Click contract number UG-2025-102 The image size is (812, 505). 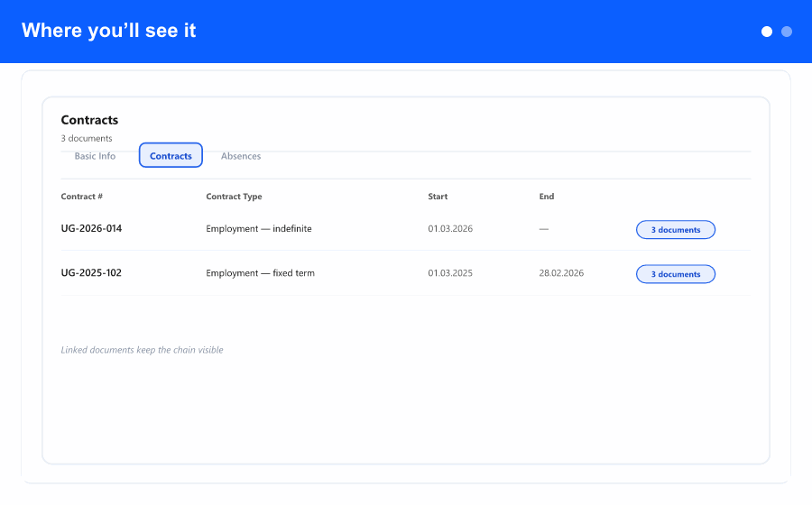[91, 272]
